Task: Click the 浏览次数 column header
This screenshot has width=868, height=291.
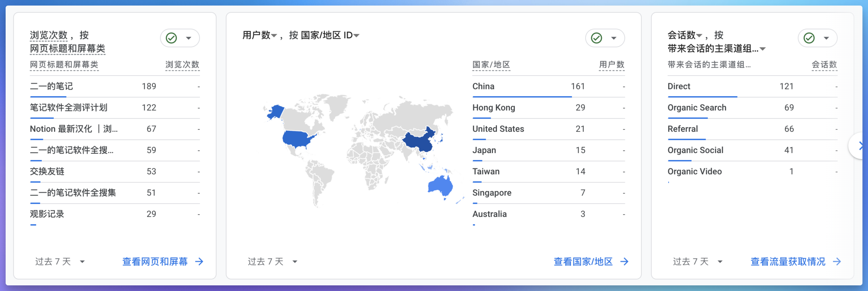Action: (x=182, y=65)
